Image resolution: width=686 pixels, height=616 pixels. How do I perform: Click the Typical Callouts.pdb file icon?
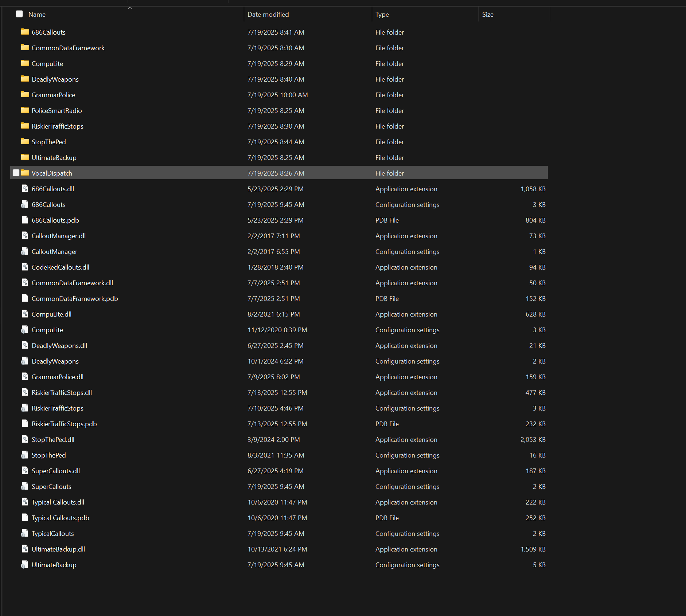coord(25,517)
